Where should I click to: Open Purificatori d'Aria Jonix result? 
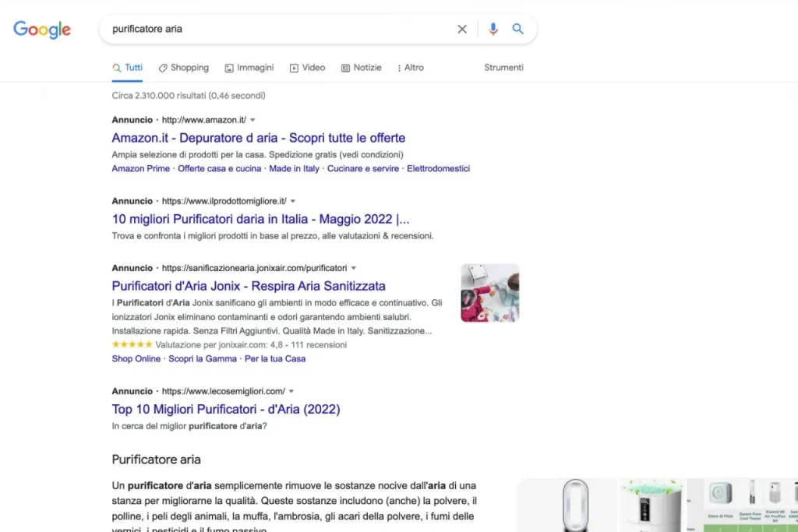[x=249, y=286]
